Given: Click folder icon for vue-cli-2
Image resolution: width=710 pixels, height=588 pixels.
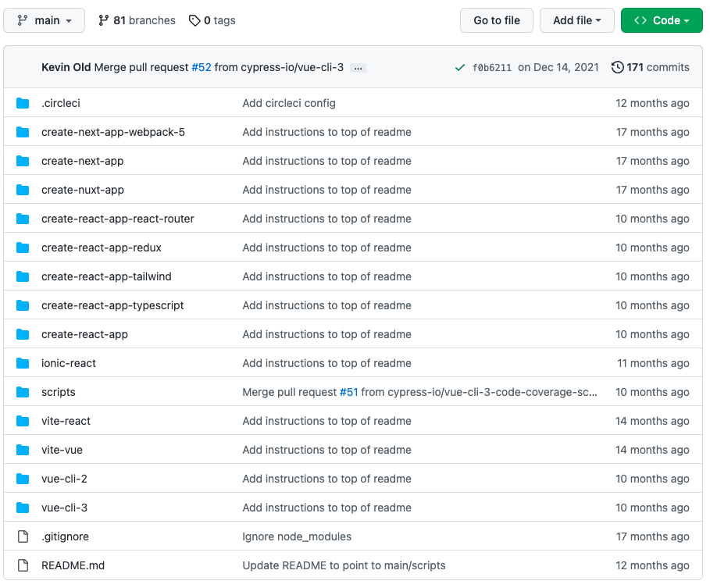Looking at the screenshot, I should click(23, 479).
